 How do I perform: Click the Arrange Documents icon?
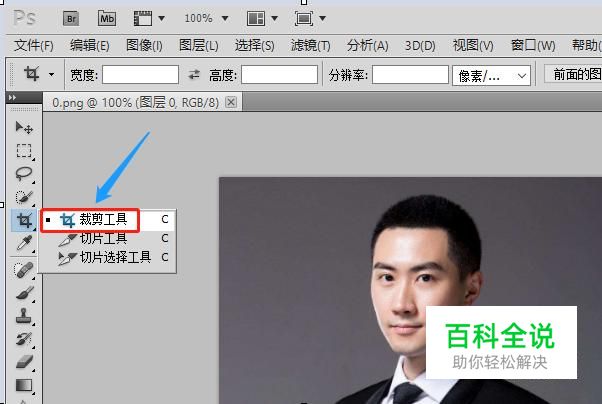[x=256, y=18]
